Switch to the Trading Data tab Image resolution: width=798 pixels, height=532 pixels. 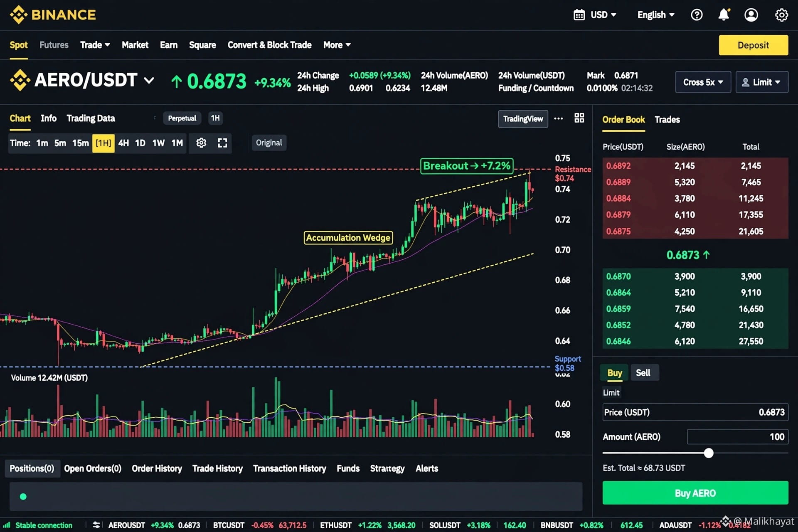[91, 118]
